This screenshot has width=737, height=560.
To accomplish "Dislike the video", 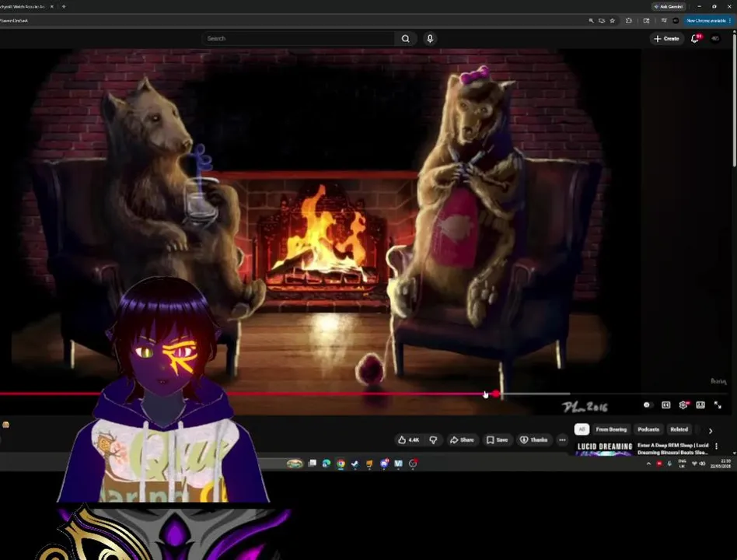I will (x=433, y=440).
